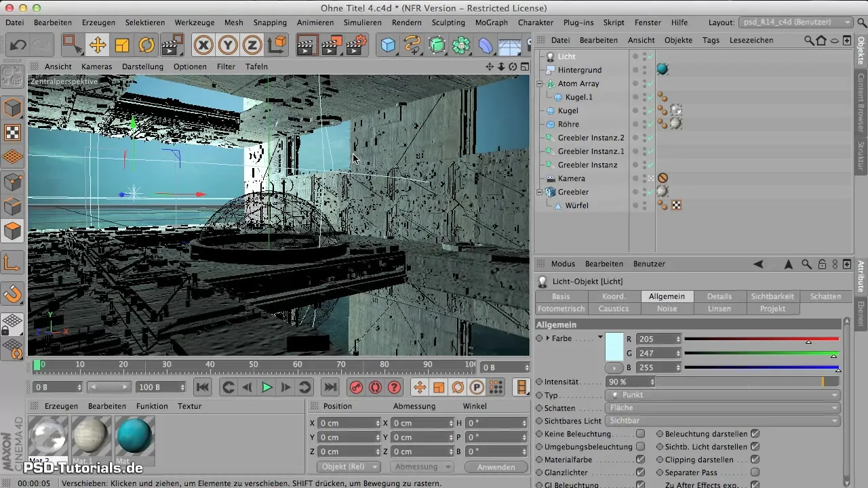Viewport: 868px width, 488px height.
Task: Go to end of timeline
Action: pyautogui.click(x=330, y=387)
